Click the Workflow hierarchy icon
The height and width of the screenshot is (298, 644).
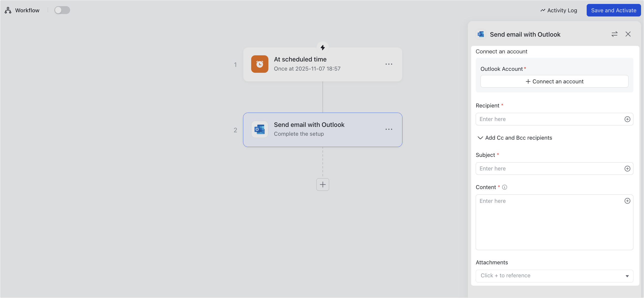[x=8, y=10]
